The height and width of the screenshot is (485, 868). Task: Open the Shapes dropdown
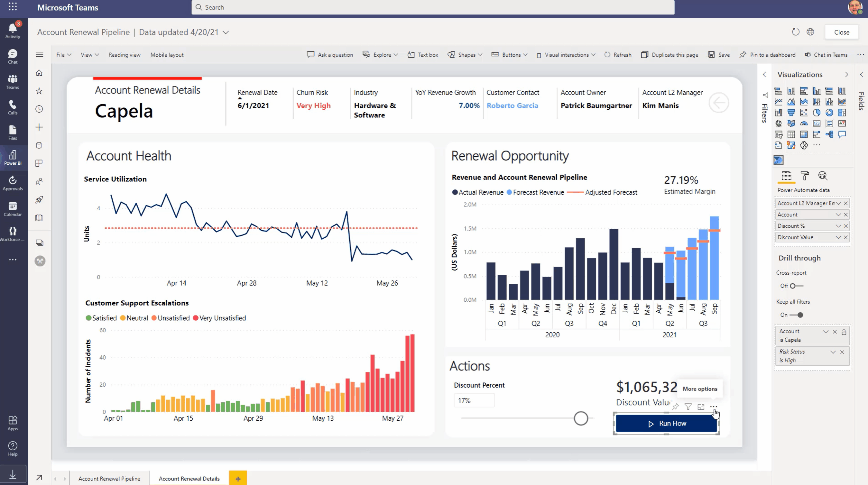pos(465,55)
